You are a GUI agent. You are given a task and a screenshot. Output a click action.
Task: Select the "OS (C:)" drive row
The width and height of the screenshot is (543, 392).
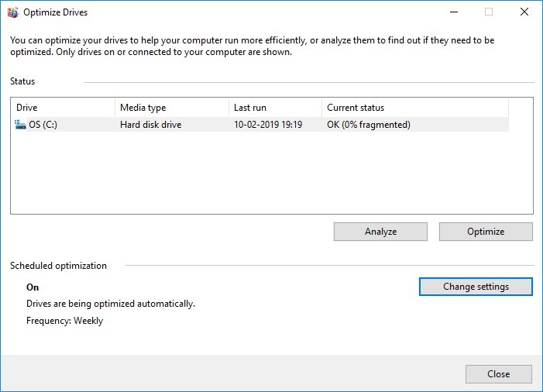(260, 125)
